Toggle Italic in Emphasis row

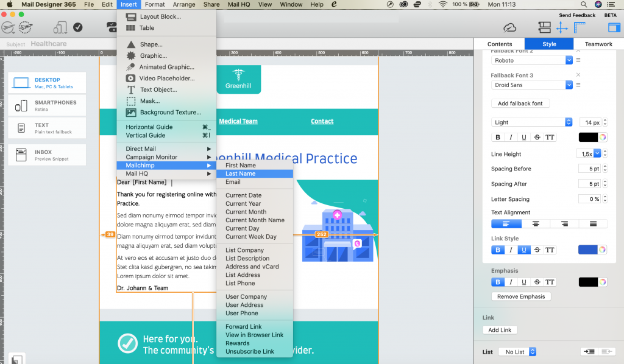[511, 282]
